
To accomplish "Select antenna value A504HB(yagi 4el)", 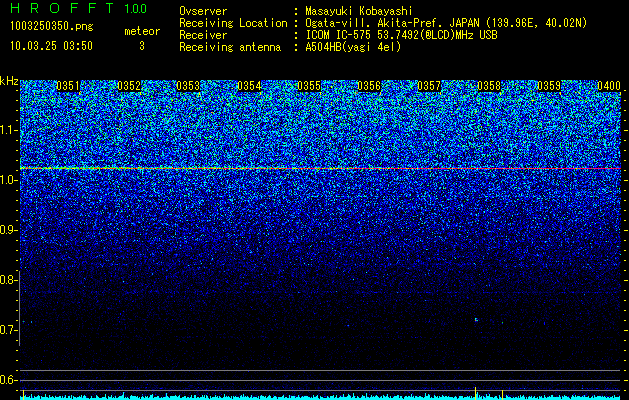I will click(x=353, y=47).
